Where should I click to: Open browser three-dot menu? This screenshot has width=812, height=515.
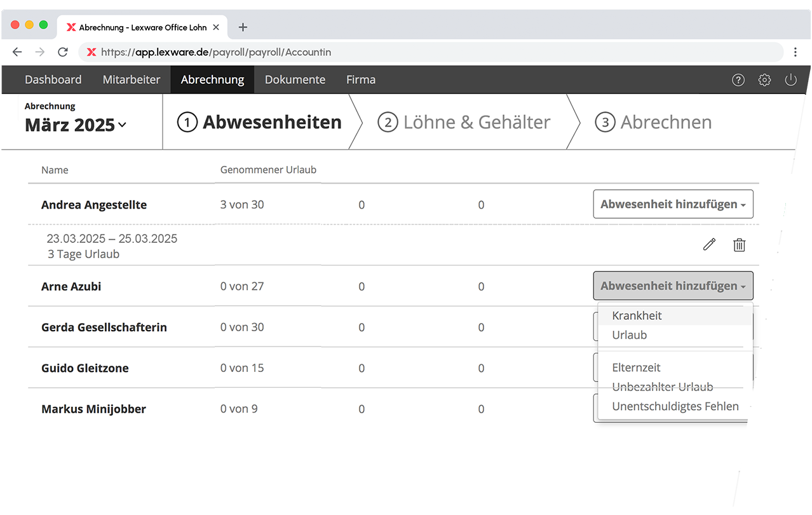point(795,52)
